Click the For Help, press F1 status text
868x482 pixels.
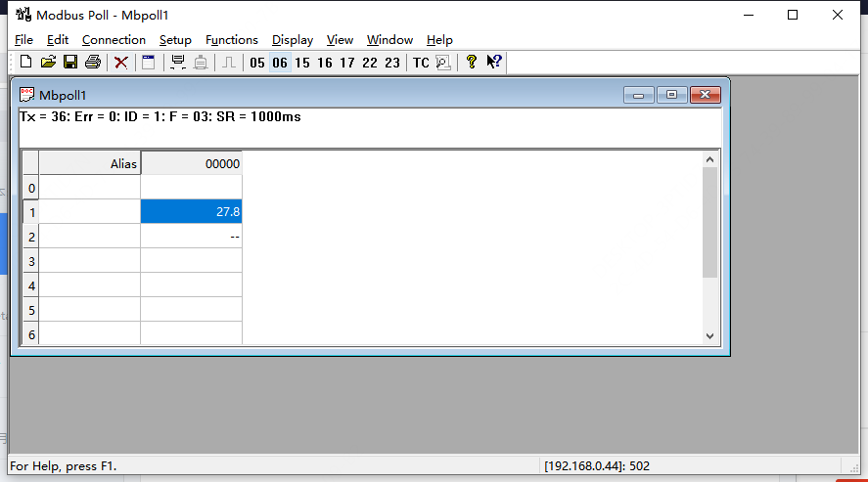(63, 466)
